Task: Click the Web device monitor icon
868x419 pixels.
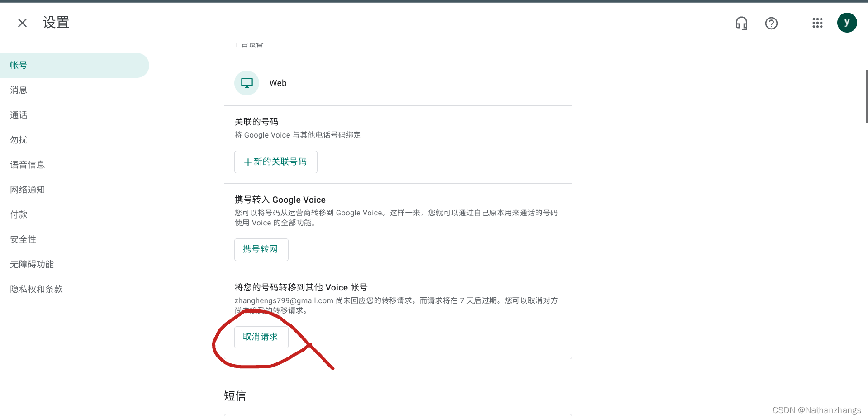Action: click(247, 83)
